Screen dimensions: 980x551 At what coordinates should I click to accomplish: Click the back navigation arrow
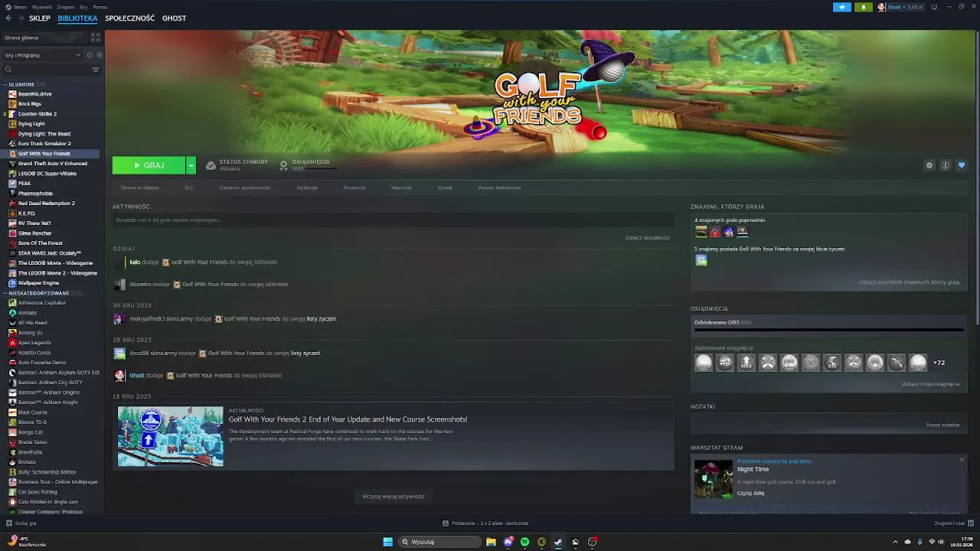tap(8, 18)
